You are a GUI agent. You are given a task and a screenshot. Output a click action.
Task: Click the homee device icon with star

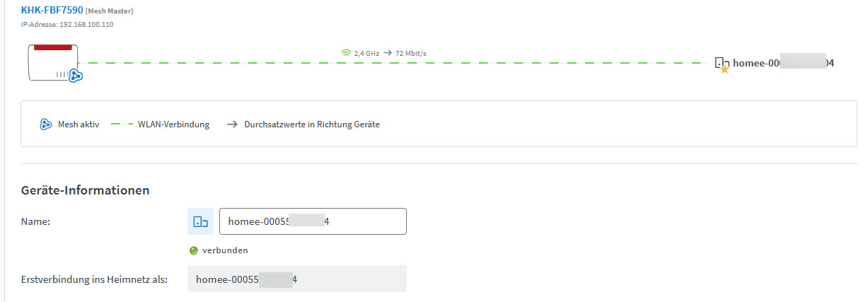click(722, 64)
